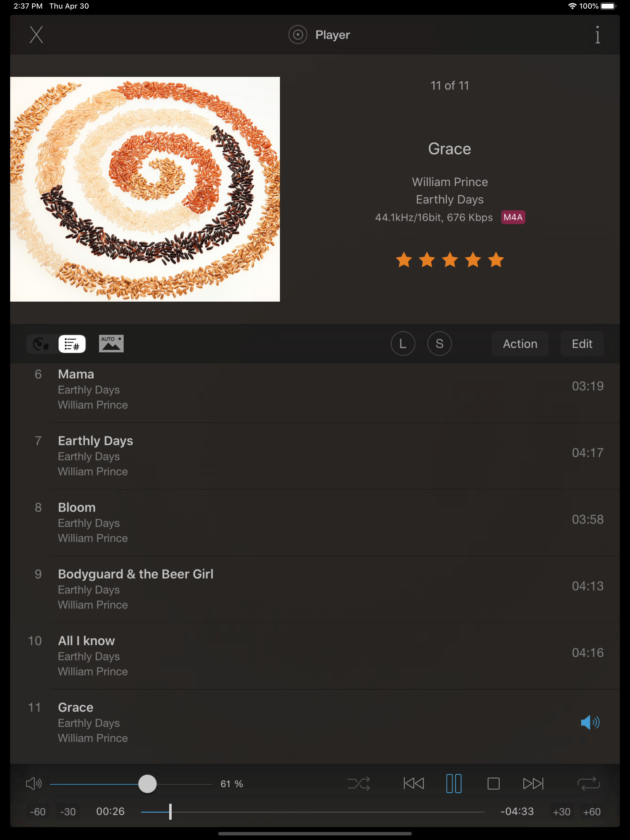This screenshot has width=630, height=840.
Task: Click the circled L button
Action: (x=403, y=344)
